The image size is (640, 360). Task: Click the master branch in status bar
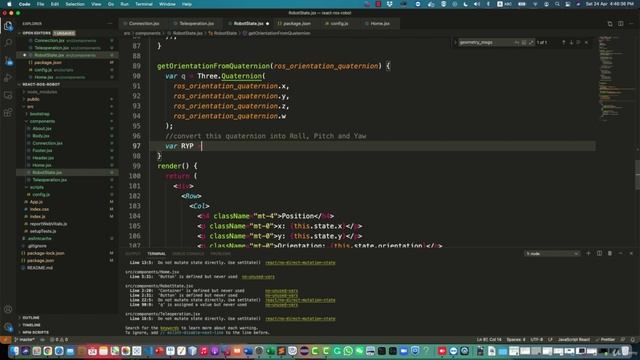click(x=24, y=340)
